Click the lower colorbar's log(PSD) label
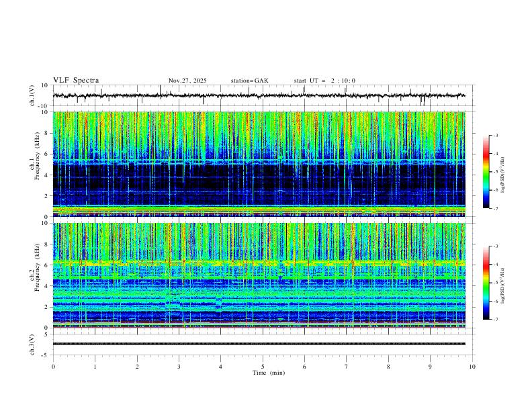The width and height of the screenshot is (532, 411). 502,285
